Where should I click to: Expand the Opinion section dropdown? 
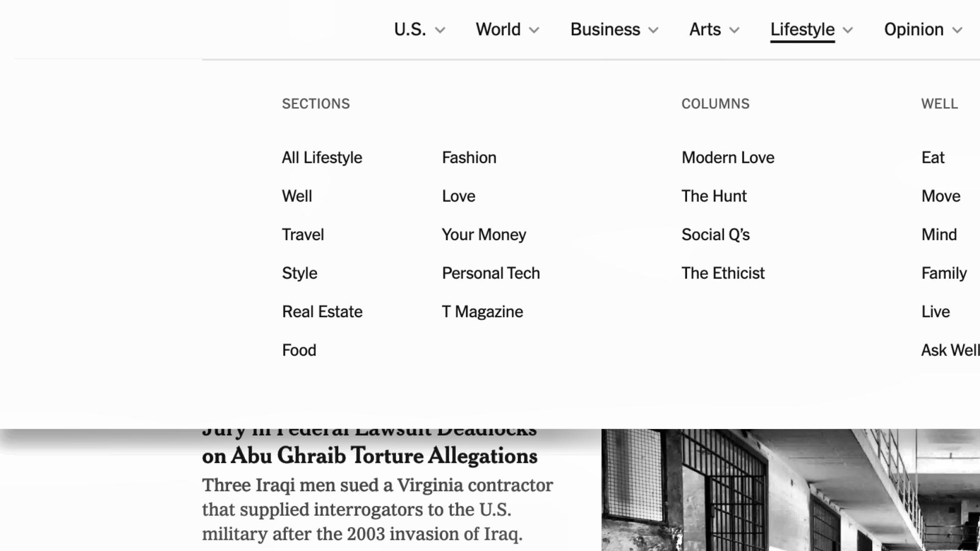coord(922,30)
